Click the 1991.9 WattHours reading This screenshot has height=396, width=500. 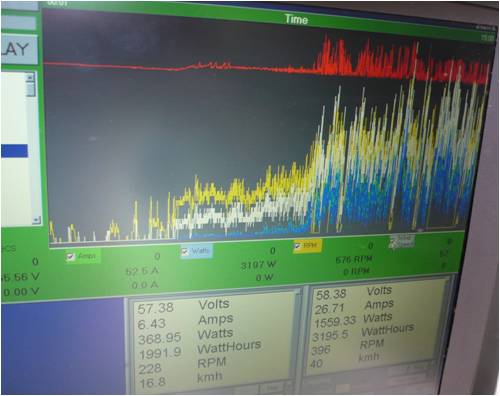[160, 354]
